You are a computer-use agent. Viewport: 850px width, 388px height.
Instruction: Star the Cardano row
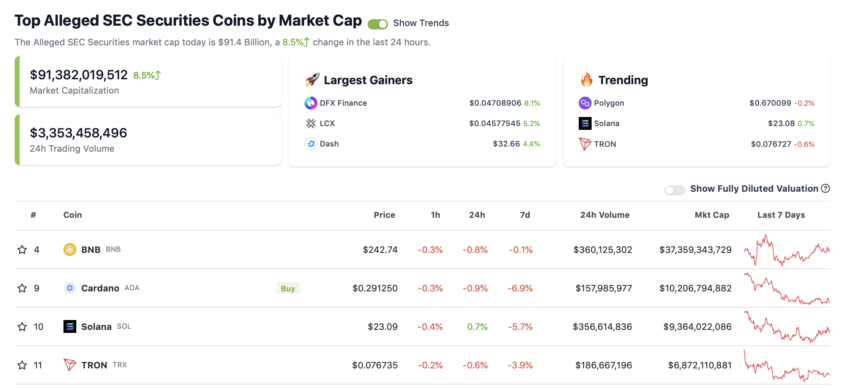coord(22,288)
